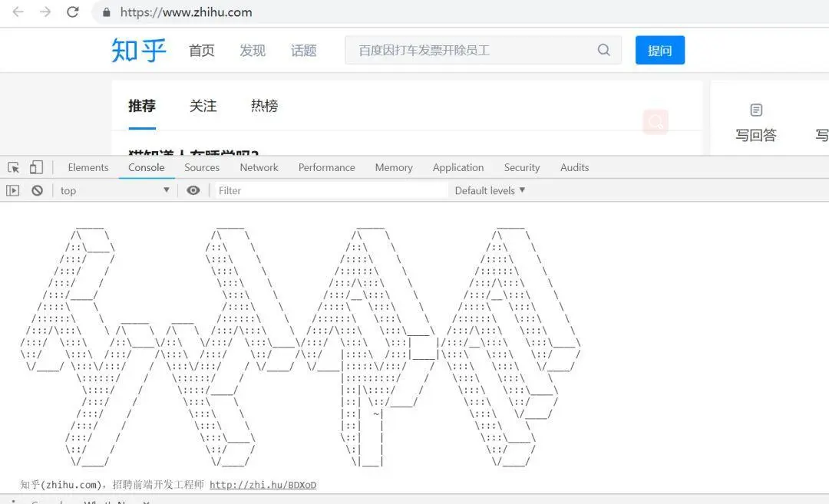Run search with the magnifier icon
This screenshot has width=829, height=504.
click(x=604, y=50)
